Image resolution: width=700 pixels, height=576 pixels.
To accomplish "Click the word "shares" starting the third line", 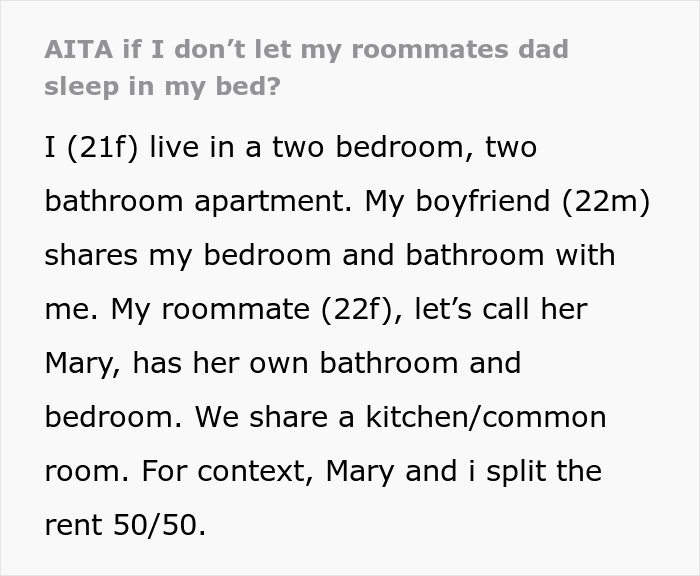I will pyautogui.click(x=91, y=255).
